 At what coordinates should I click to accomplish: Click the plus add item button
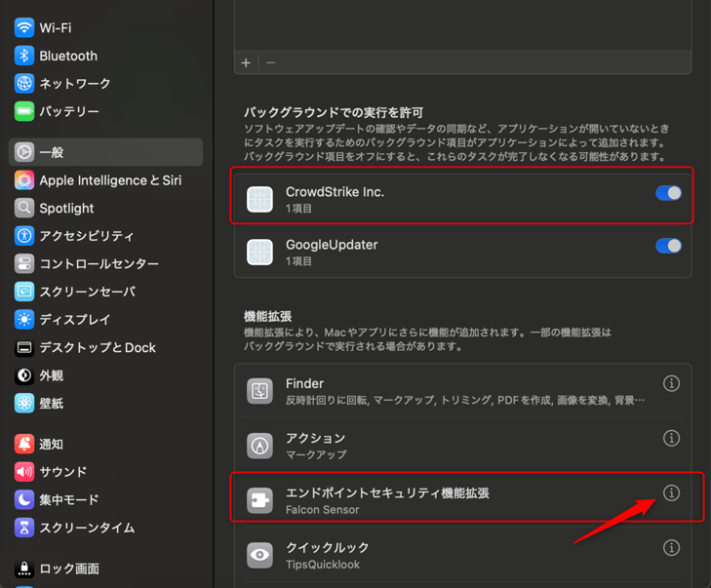246,62
